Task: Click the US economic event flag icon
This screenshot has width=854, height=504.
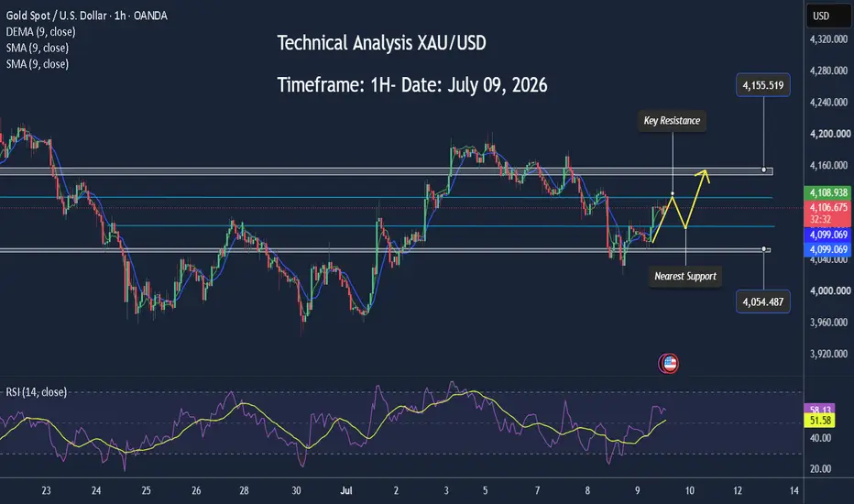Action: point(670,364)
